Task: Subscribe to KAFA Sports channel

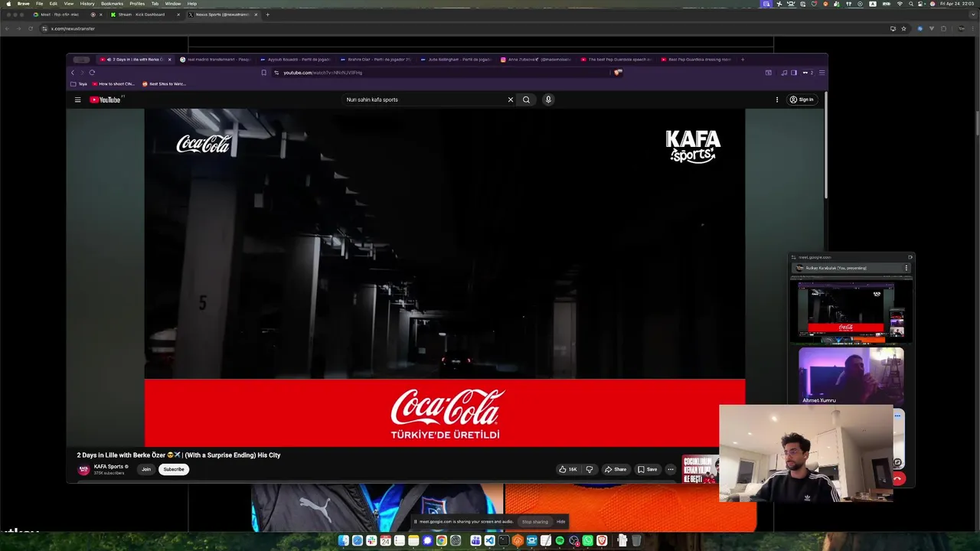Action: (174, 469)
